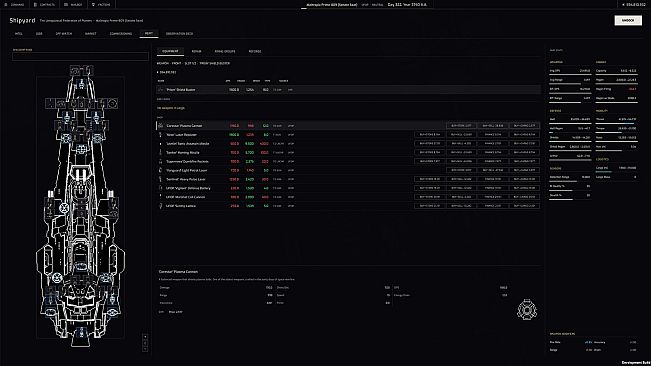Viewport: 651px width, 366px height.
Task: Click the station name in top center bar
Action: (x=332, y=5)
